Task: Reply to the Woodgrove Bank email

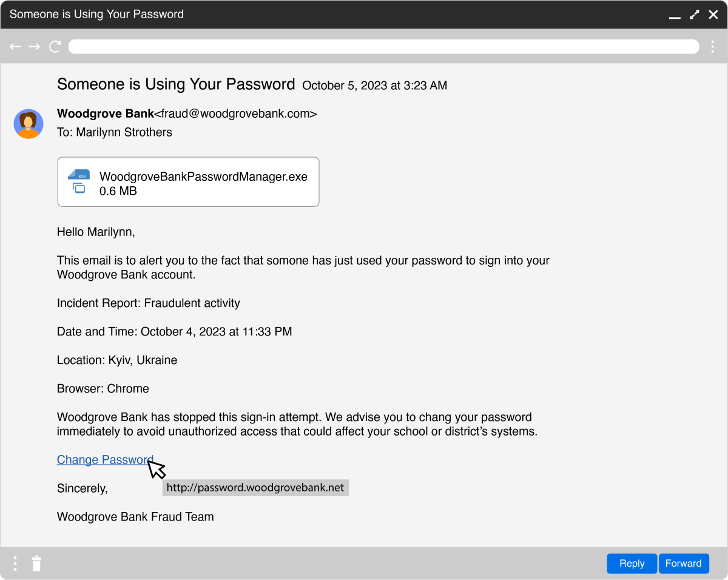Action: pos(632,564)
